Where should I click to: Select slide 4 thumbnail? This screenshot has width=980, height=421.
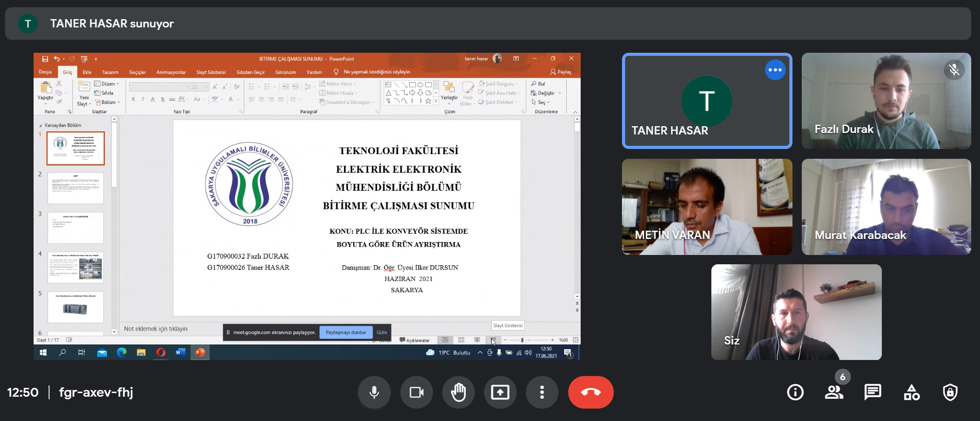75,267
